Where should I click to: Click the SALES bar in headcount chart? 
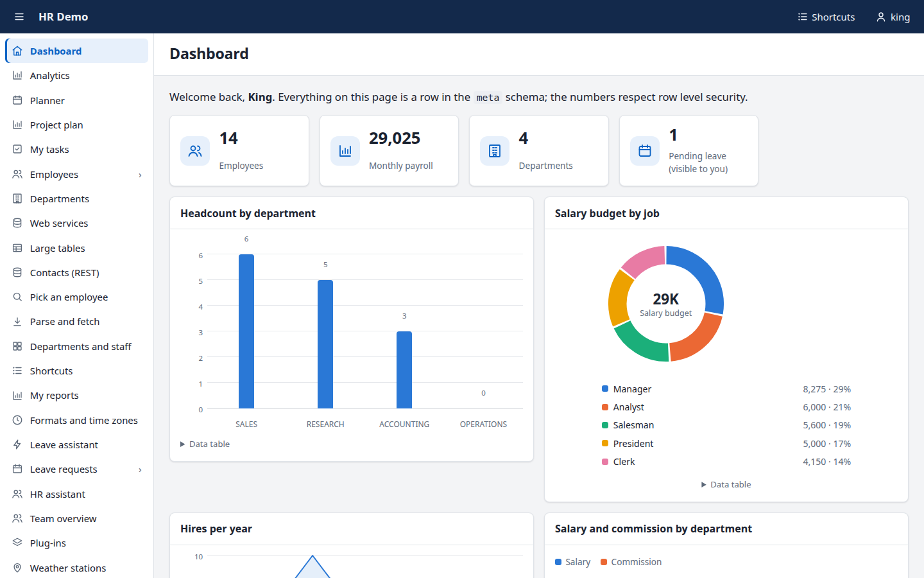click(x=246, y=331)
